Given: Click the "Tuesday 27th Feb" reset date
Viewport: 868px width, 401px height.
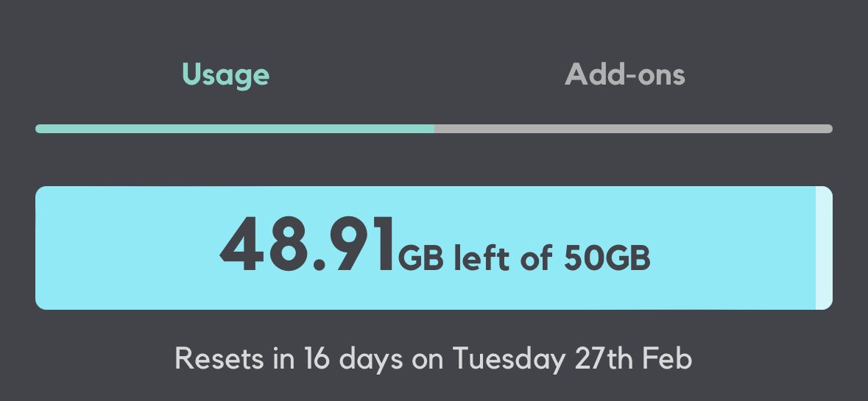Looking at the screenshot, I should pyautogui.click(x=572, y=359).
